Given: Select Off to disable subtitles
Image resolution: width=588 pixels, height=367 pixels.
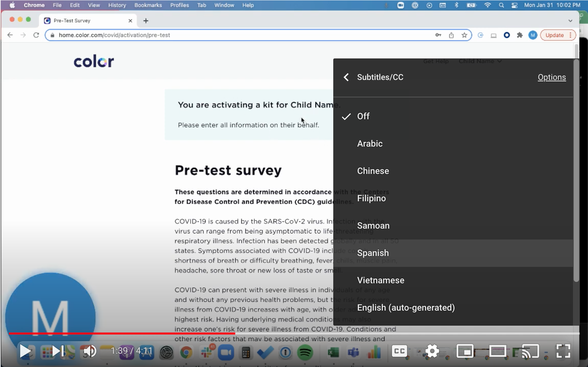Looking at the screenshot, I should click(363, 116).
